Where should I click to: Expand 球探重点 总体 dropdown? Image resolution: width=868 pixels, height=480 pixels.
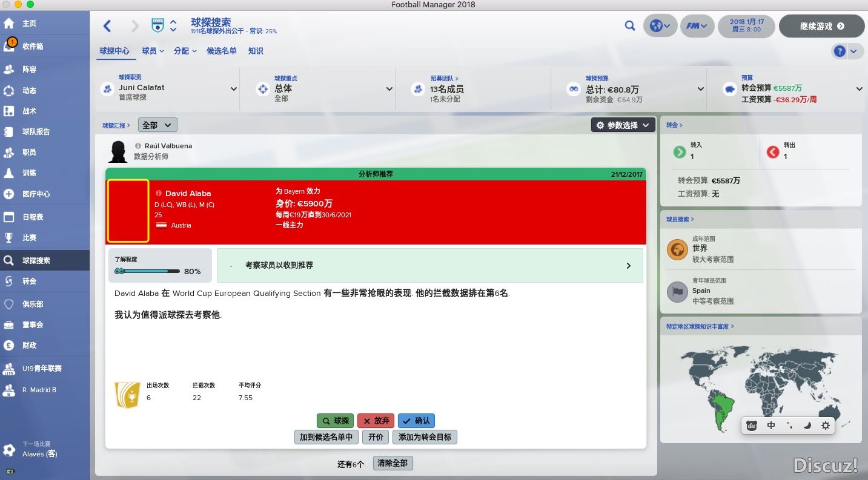click(389, 89)
